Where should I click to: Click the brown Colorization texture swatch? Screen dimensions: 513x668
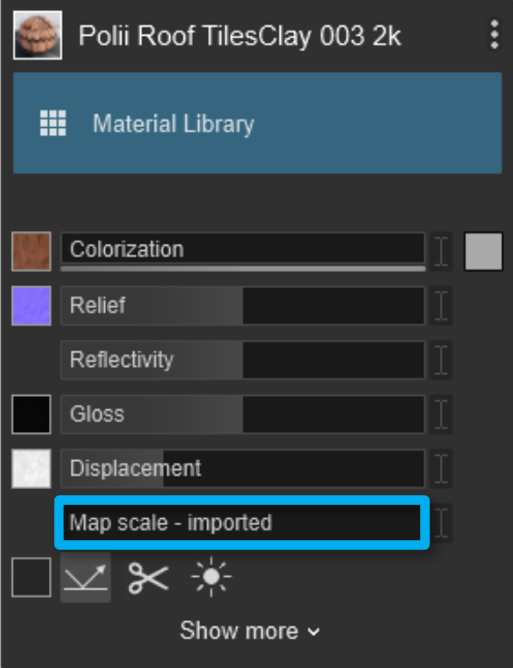[32, 251]
